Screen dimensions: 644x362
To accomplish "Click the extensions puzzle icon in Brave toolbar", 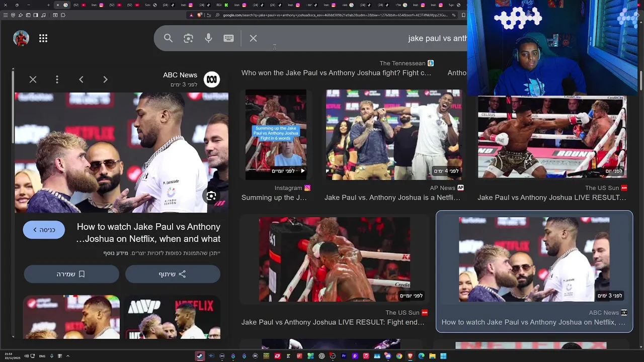I will click(x=63, y=15).
